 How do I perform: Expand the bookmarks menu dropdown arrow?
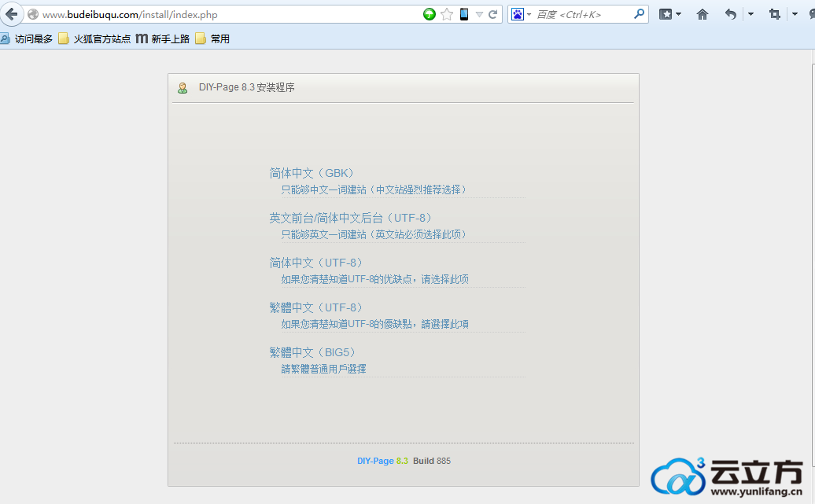[x=678, y=15]
